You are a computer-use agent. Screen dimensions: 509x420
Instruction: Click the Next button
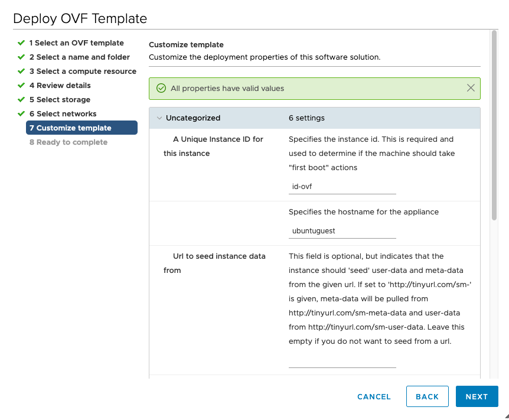pos(477,396)
